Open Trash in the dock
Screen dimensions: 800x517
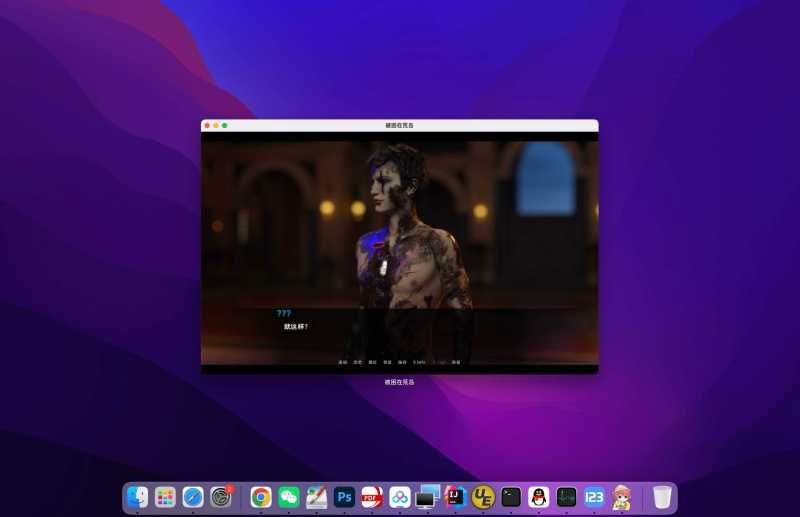pos(662,497)
